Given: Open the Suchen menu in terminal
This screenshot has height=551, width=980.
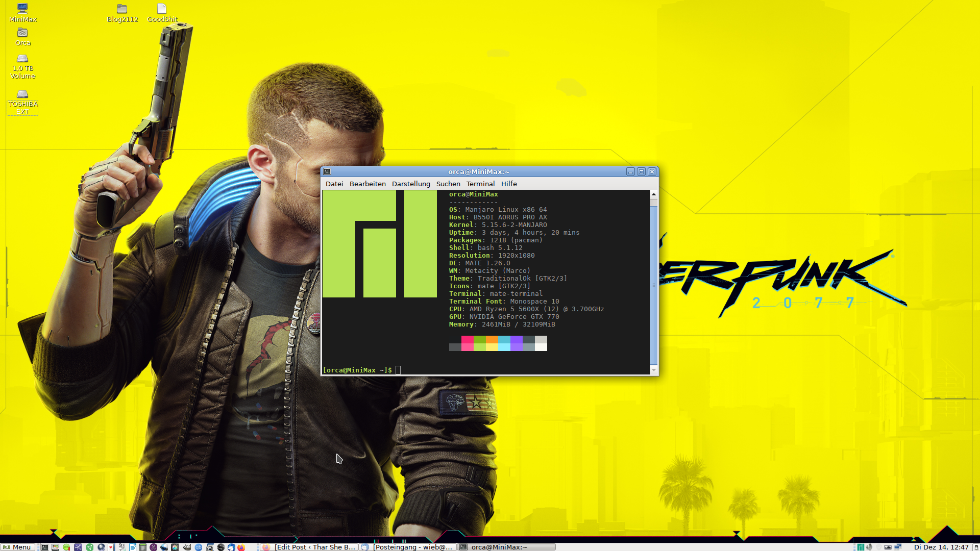Looking at the screenshot, I should [448, 184].
